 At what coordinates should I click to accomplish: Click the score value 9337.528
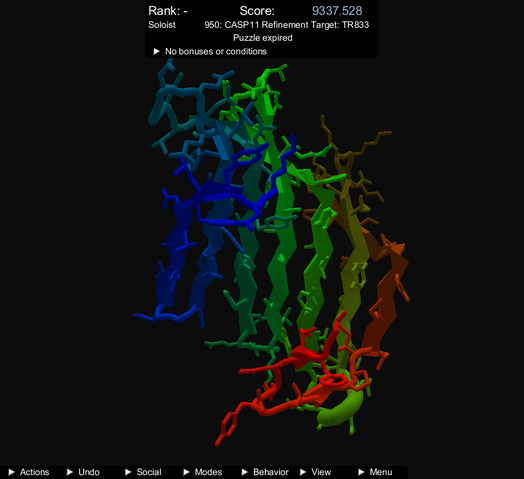click(x=337, y=11)
